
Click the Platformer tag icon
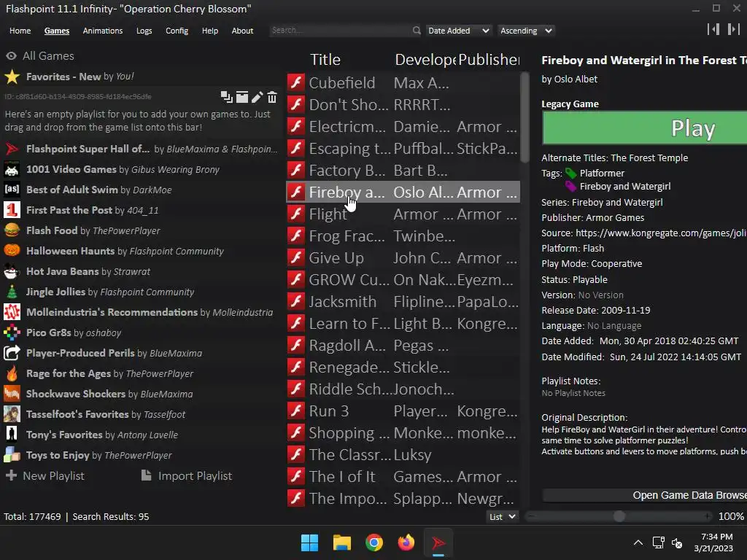pyautogui.click(x=570, y=173)
